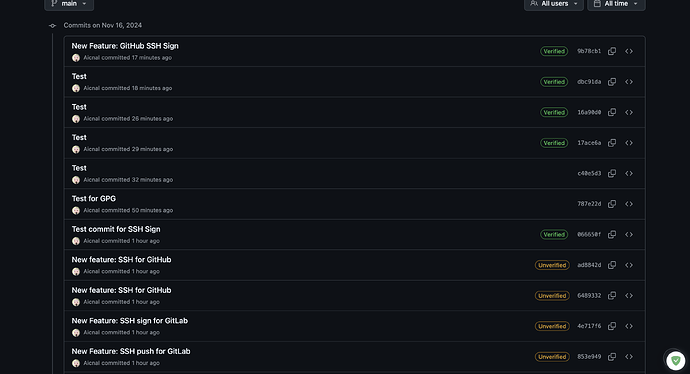Viewport: 690px width, 374px height.
Task: Browse repository at commit ad8842d
Action: click(x=629, y=265)
